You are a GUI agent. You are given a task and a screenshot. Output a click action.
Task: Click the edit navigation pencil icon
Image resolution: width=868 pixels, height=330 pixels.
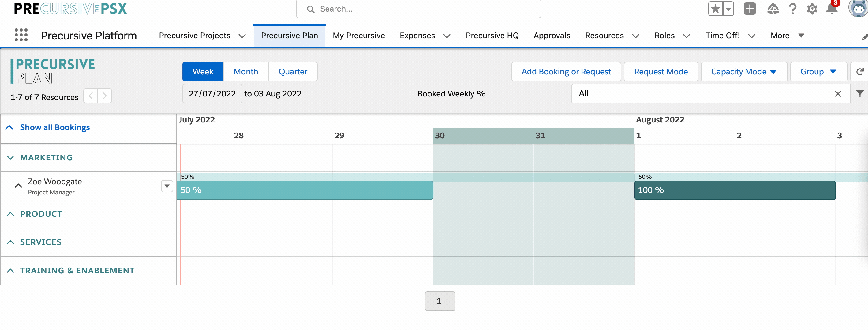tap(865, 37)
